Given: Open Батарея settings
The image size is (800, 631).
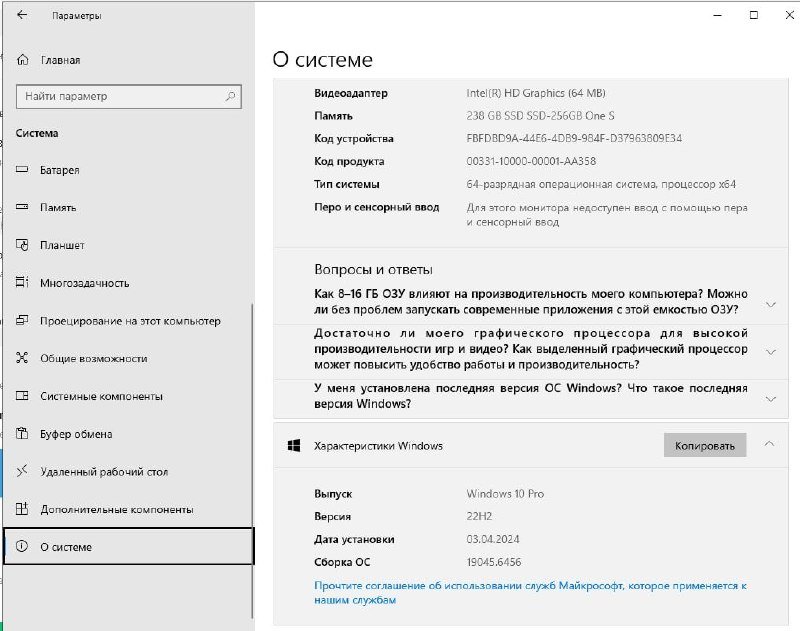Looking at the screenshot, I should pyautogui.click(x=128, y=170).
